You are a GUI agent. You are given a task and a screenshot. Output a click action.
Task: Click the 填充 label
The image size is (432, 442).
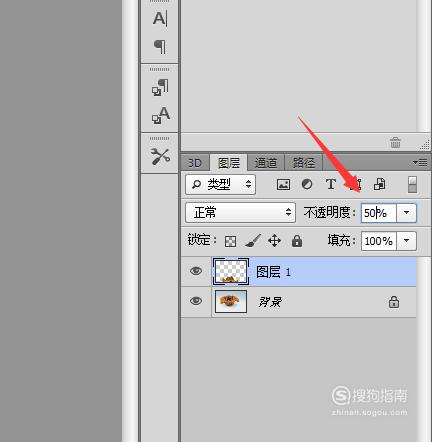click(342, 240)
